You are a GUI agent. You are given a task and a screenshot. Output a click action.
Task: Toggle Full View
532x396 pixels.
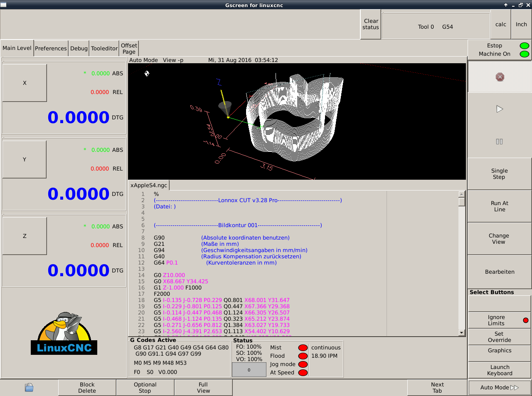(203, 387)
